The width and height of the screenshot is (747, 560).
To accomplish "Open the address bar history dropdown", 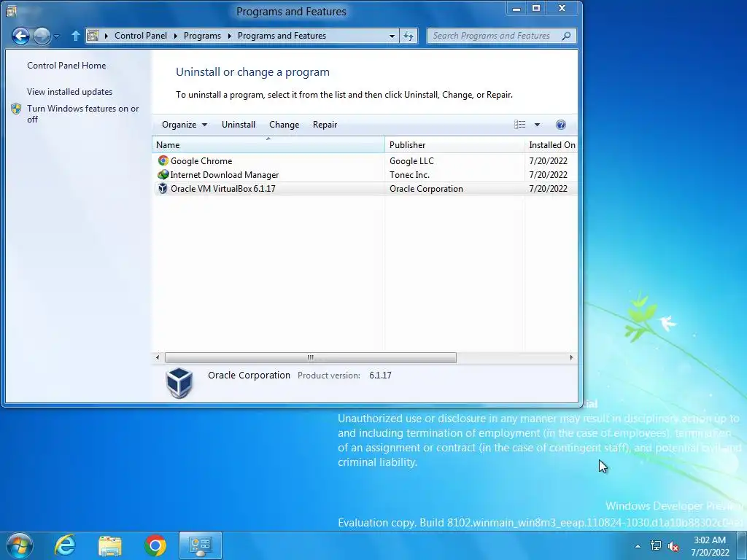I will (x=392, y=36).
